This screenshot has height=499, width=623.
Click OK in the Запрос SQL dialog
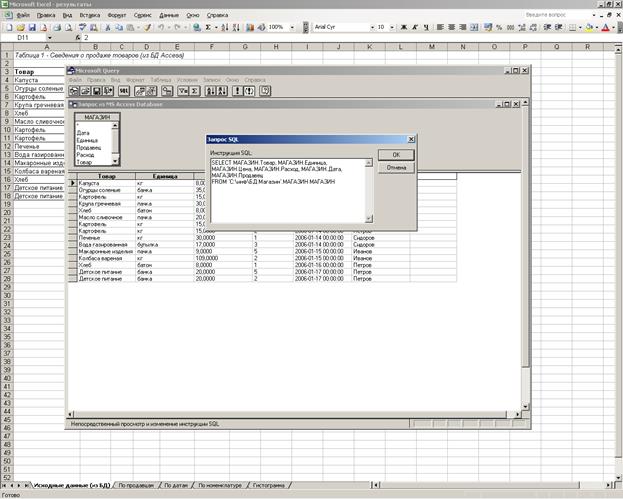tap(396, 155)
